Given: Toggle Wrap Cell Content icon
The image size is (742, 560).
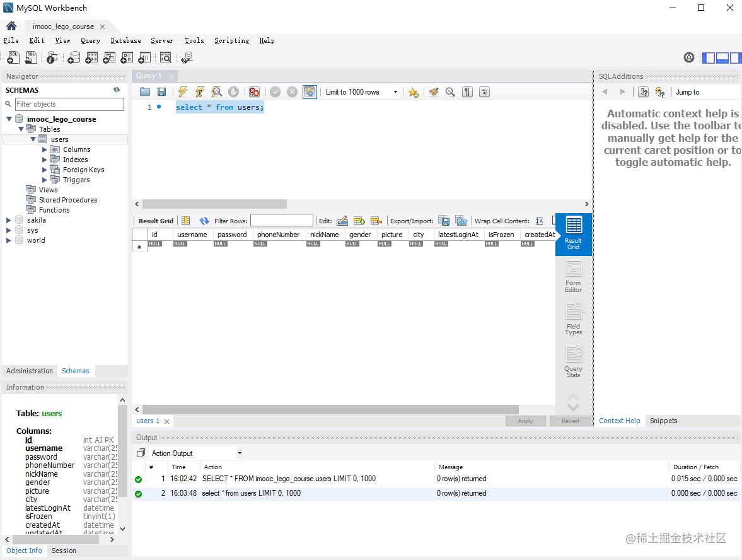Looking at the screenshot, I should [x=540, y=221].
